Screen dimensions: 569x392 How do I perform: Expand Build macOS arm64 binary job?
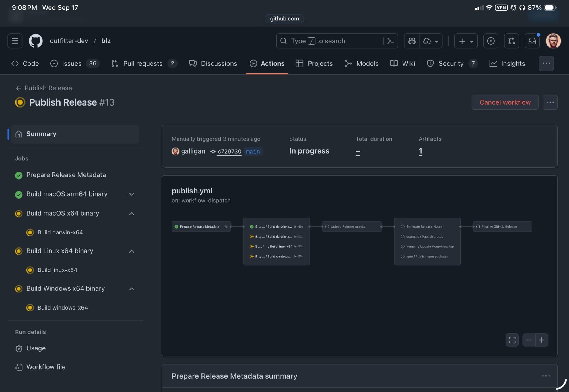pyautogui.click(x=131, y=194)
